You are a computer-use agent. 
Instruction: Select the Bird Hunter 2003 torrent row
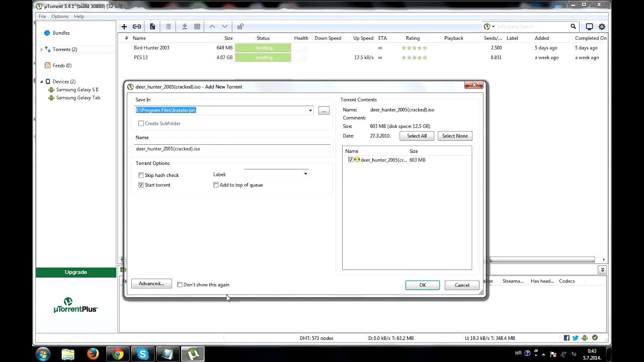point(363,48)
